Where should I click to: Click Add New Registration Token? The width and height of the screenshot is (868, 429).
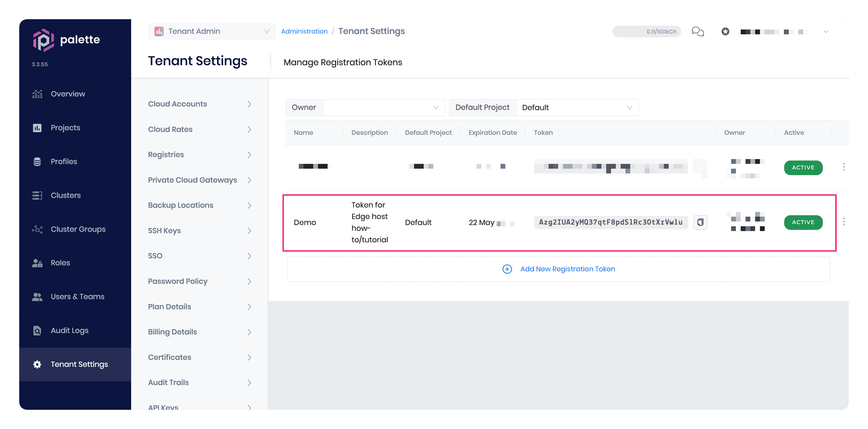(568, 269)
